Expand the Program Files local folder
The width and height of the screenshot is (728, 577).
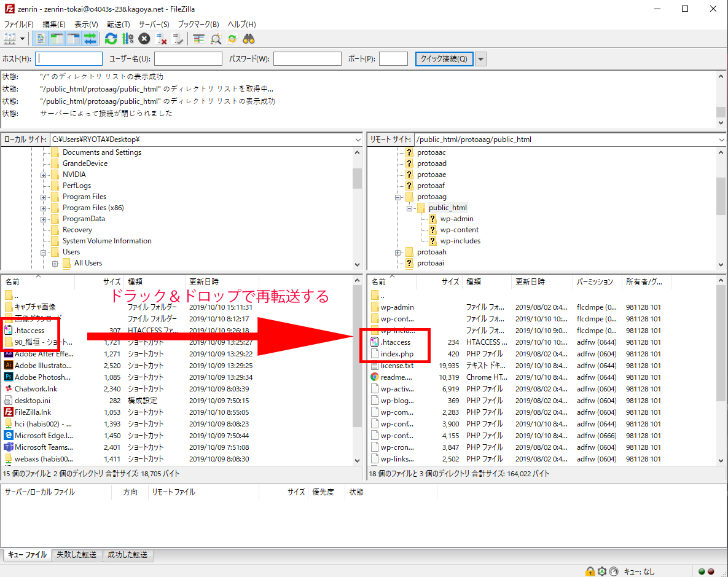(x=44, y=197)
